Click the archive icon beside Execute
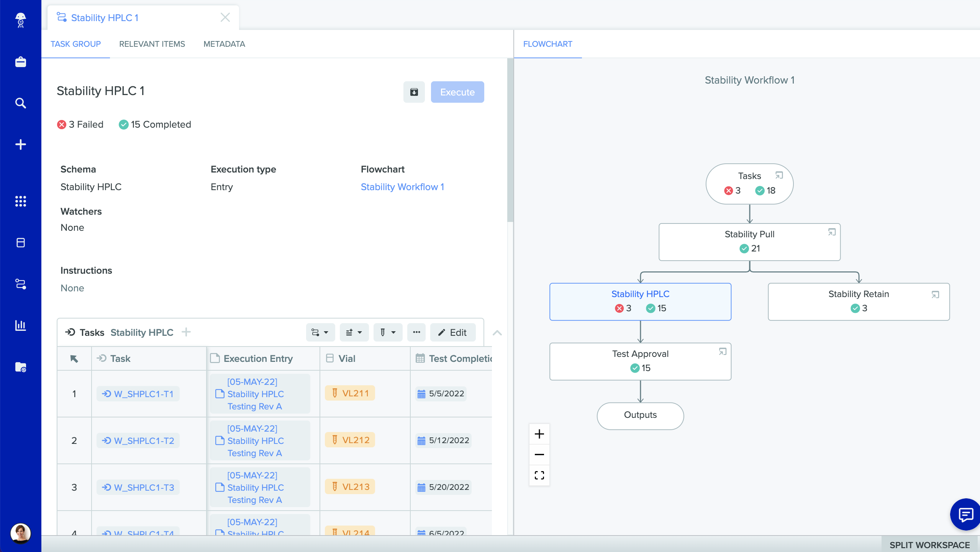980x552 pixels. pyautogui.click(x=414, y=92)
